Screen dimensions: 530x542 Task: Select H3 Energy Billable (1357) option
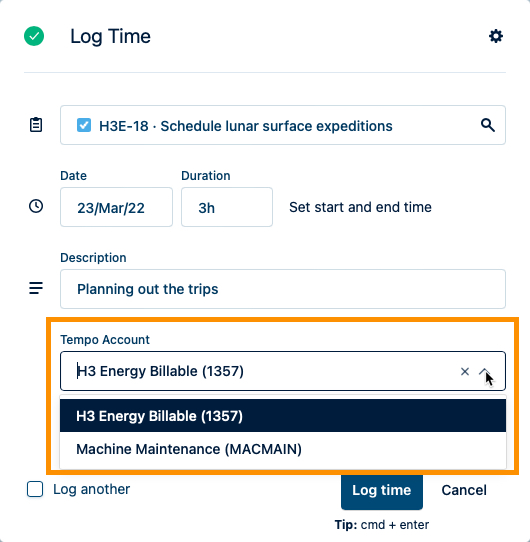pos(283,416)
